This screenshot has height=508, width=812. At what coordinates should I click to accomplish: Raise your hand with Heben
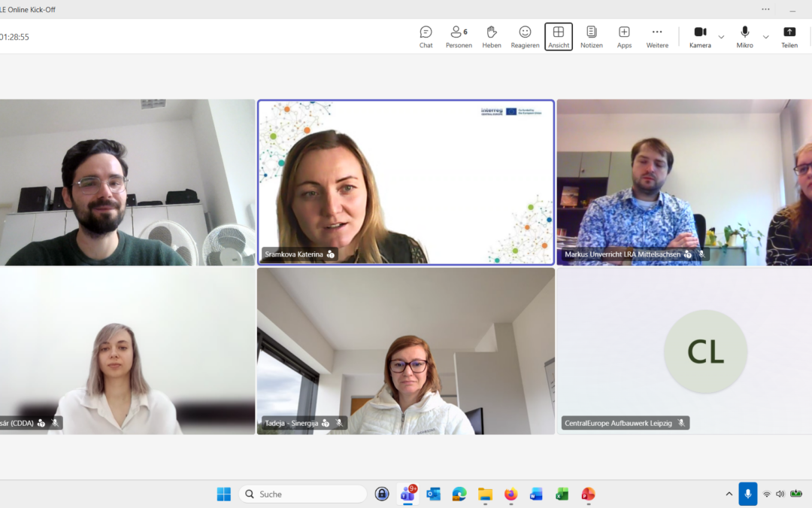(492, 35)
